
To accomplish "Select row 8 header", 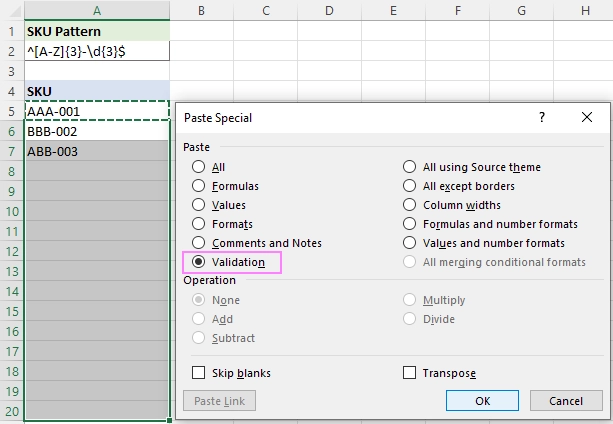I will coord(12,171).
